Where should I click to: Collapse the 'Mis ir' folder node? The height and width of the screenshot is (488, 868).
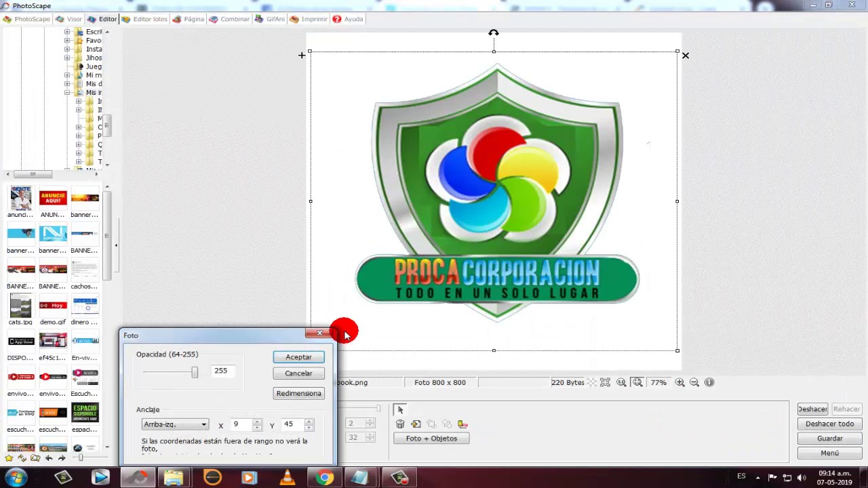point(67,92)
